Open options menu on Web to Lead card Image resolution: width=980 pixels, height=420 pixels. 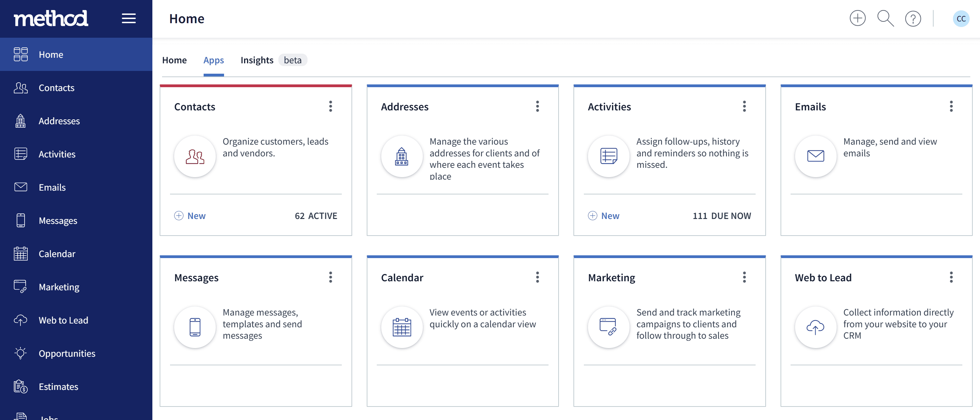tap(952, 277)
